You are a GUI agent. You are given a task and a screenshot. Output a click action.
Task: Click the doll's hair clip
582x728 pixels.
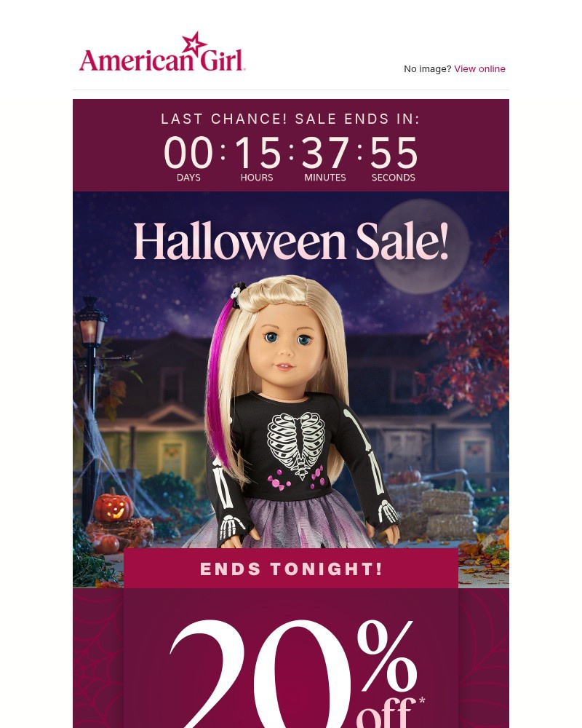239,294
